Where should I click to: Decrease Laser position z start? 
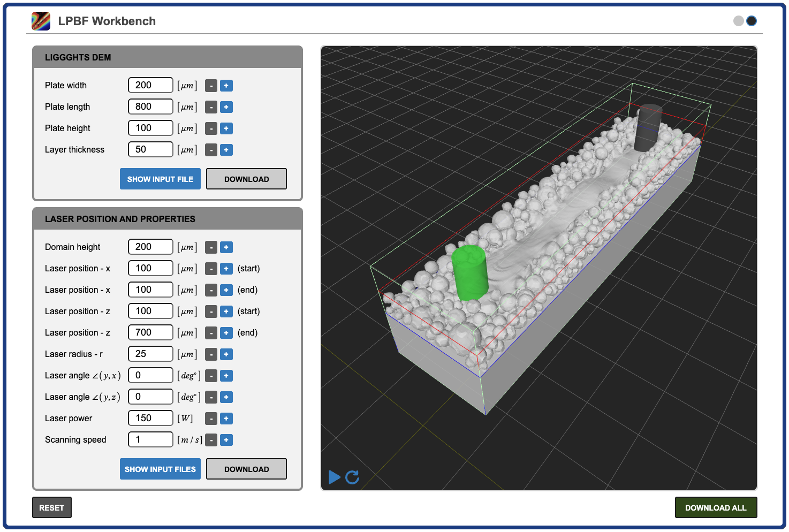(211, 311)
